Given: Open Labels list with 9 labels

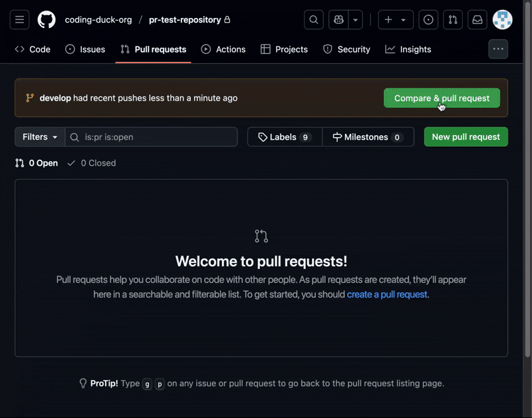Looking at the screenshot, I should (285, 137).
